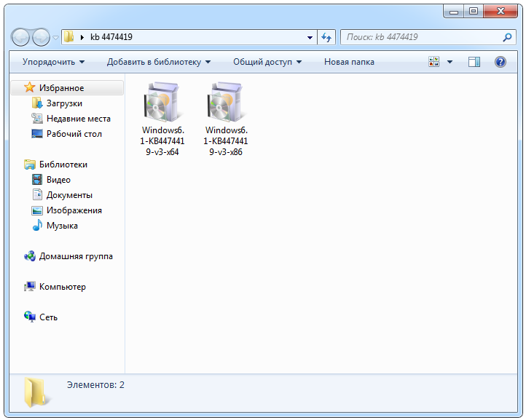Click the magnifier search icon
Image resolution: width=526 pixels, height=420 pixels.
(x=507, y=37)
